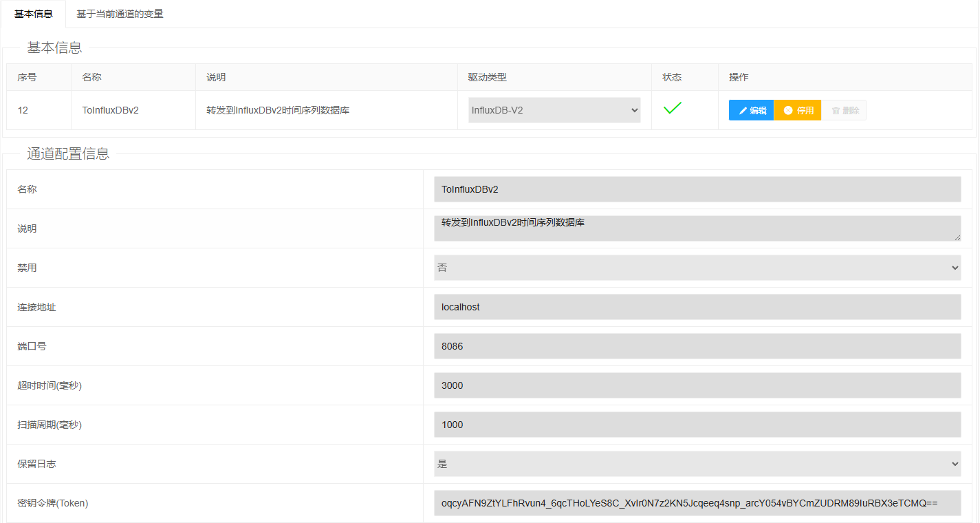The image size is (980, 523).
Task: Switch to the 基本信息 tab
Action: (x=33, y=14)
